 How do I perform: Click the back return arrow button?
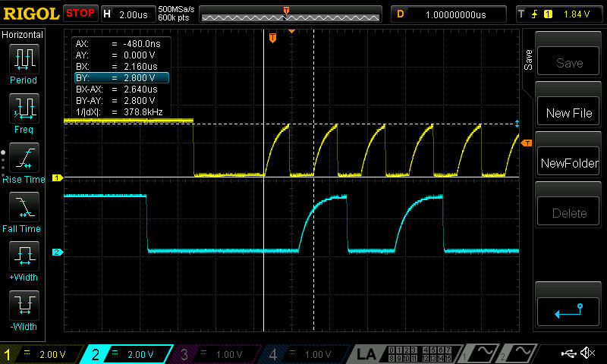point(568,312)
